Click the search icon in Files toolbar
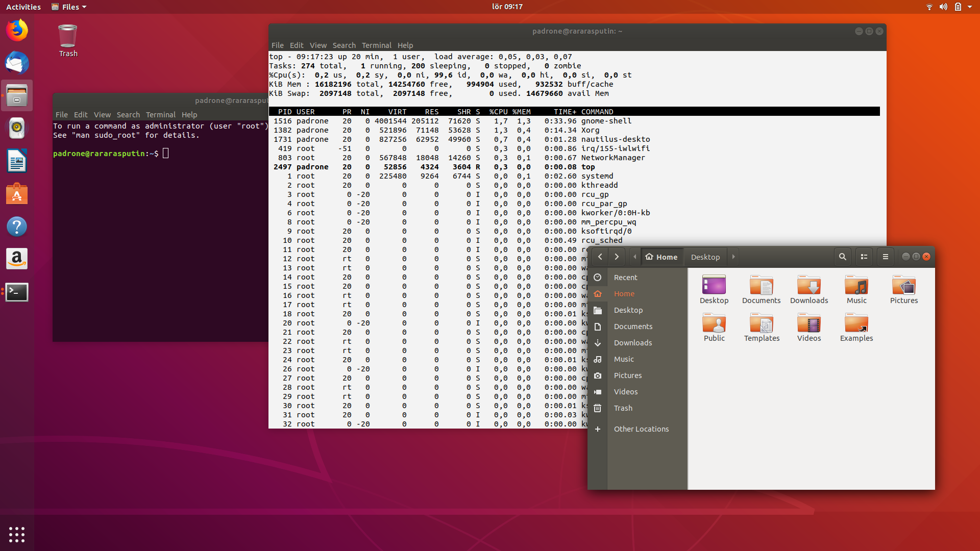980x551 pixels. click(842, 257)
